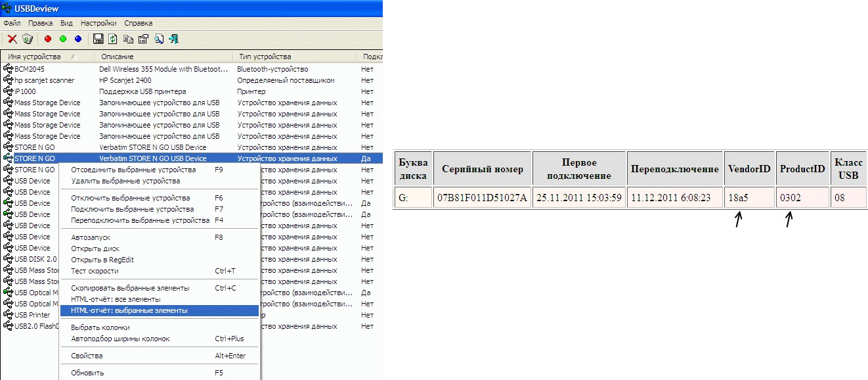Click the red X disconnect devices icon
868x380 pixels.
tap(12, 39)
